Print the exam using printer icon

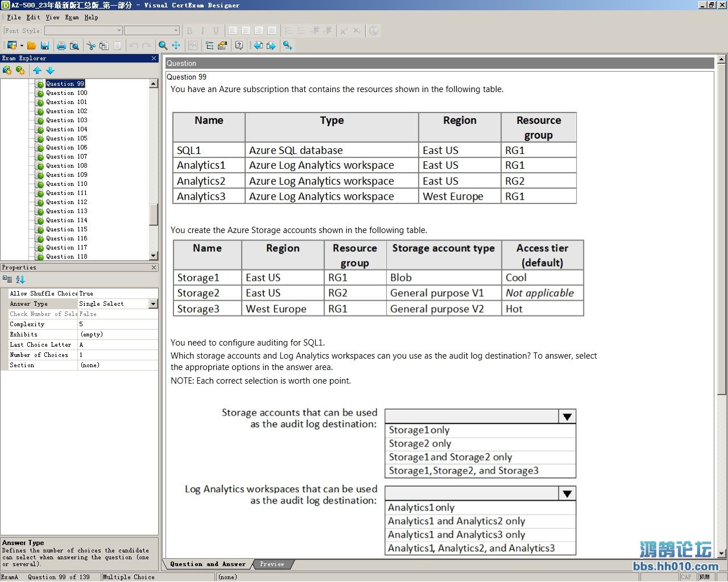[61, 45]
